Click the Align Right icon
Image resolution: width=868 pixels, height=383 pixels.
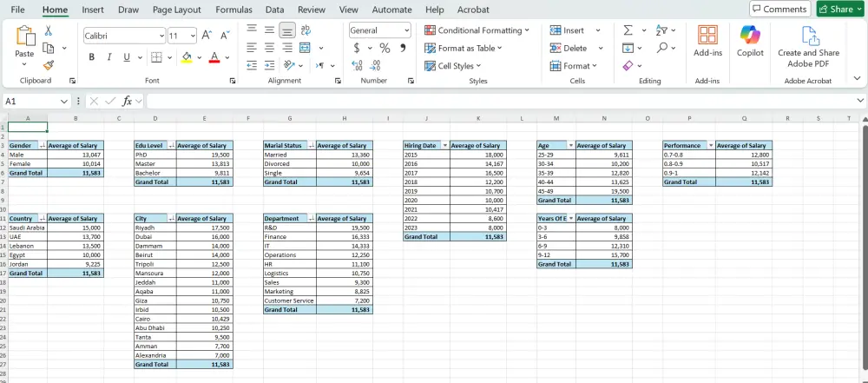287,48
